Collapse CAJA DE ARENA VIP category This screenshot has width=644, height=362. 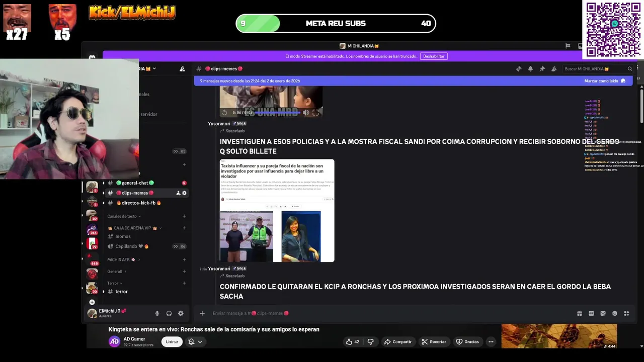(134, 228)
